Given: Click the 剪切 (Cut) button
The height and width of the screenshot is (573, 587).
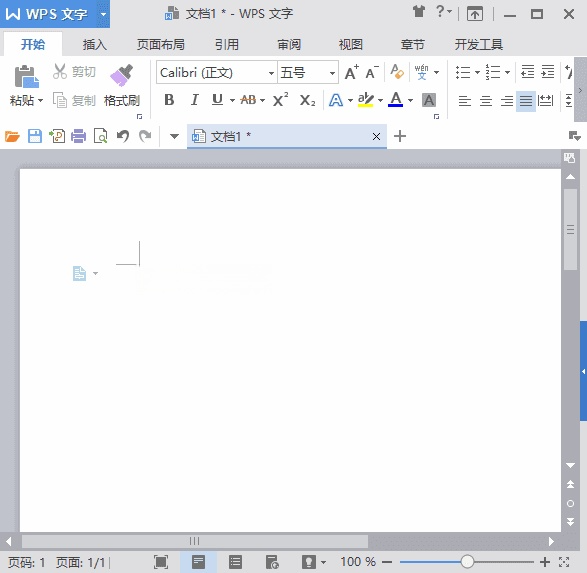Looking at the screenshot, I should 74,71.
